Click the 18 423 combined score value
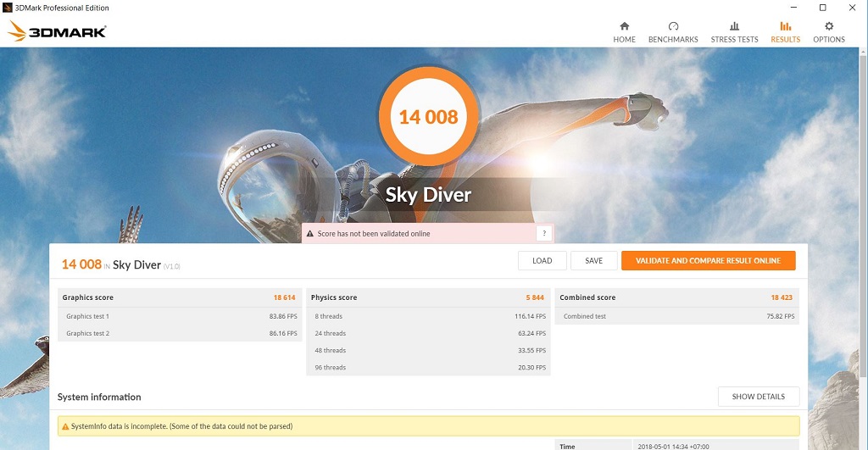Viewport: 868px width, 450px height. pyautogui.click(x=782, y=297)
